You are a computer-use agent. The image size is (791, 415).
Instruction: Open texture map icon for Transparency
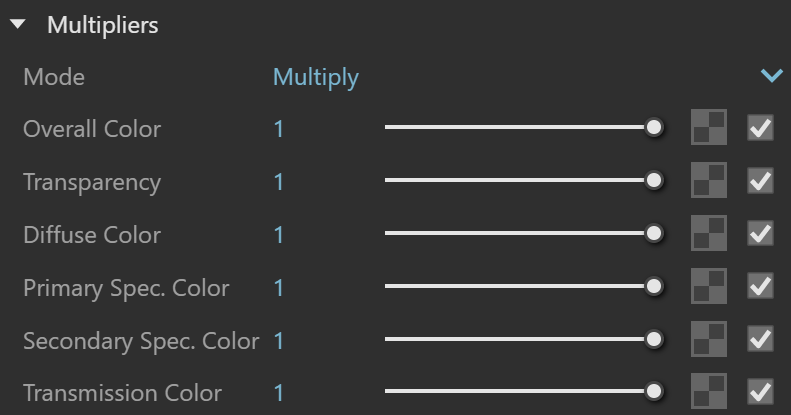tap(709, 180)
